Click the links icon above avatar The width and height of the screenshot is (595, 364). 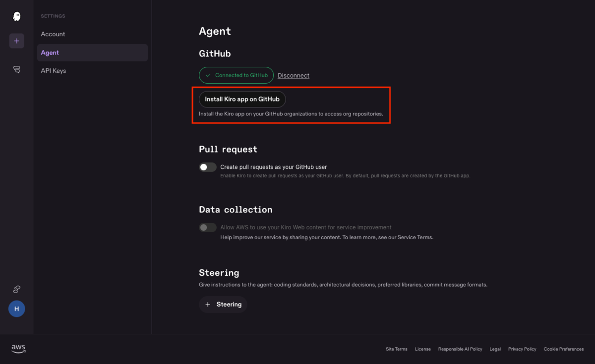16,289
